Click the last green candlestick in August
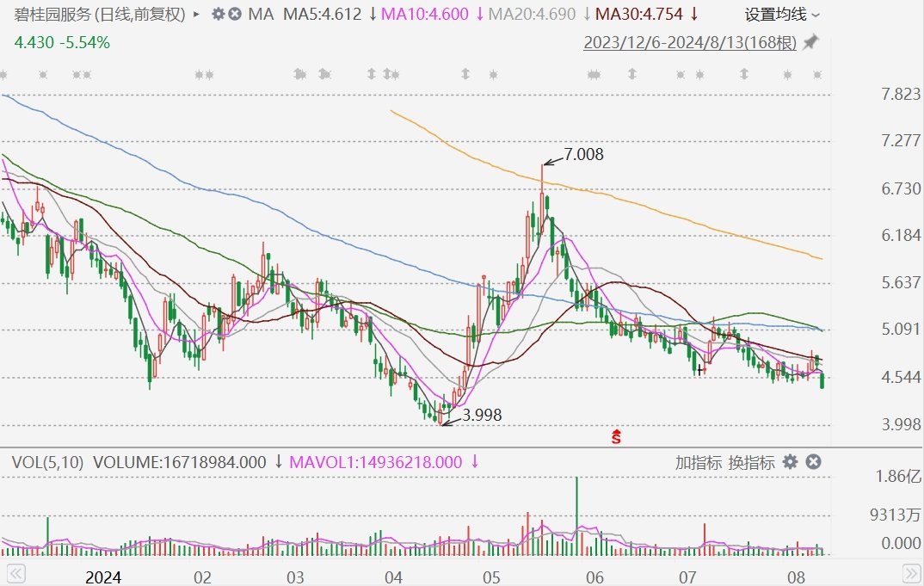The image size is (924, 586). click(x=822, y=380)
